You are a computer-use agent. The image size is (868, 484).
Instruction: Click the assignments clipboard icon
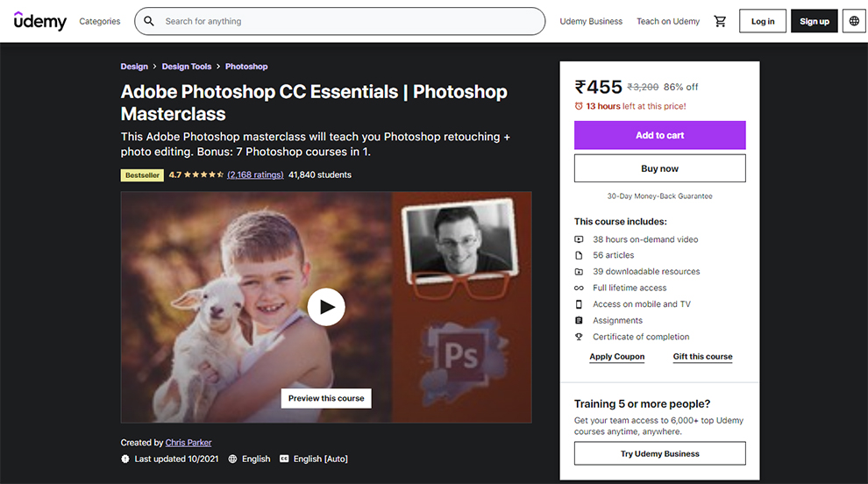579,320
